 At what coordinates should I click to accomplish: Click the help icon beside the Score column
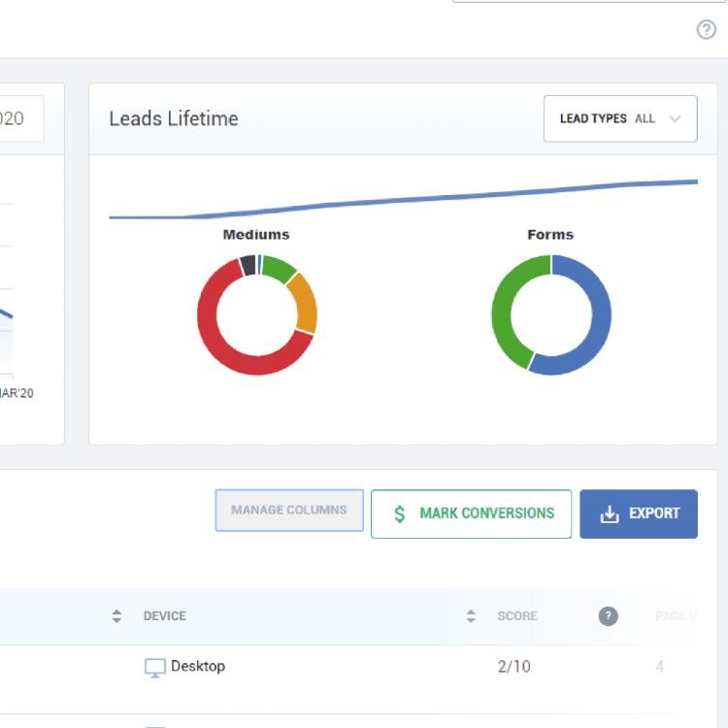point(608,616)
